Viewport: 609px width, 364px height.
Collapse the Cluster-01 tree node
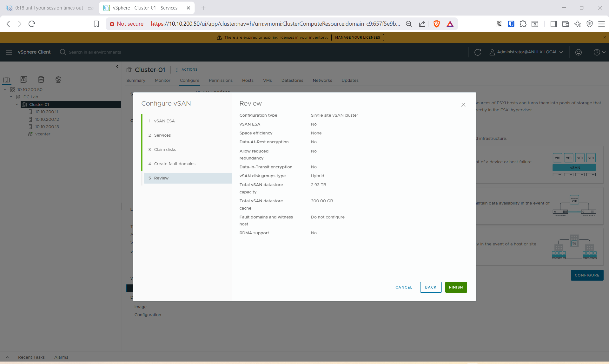(17, 104)
